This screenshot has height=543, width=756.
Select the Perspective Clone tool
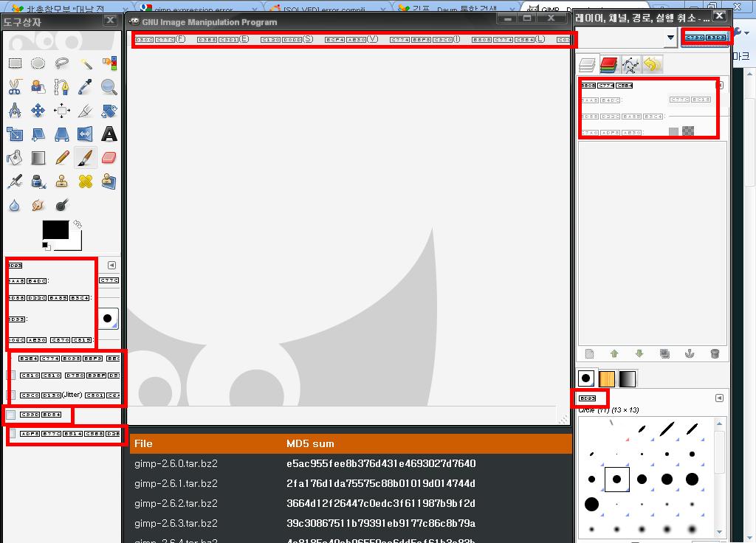click(x=109, y=181)
